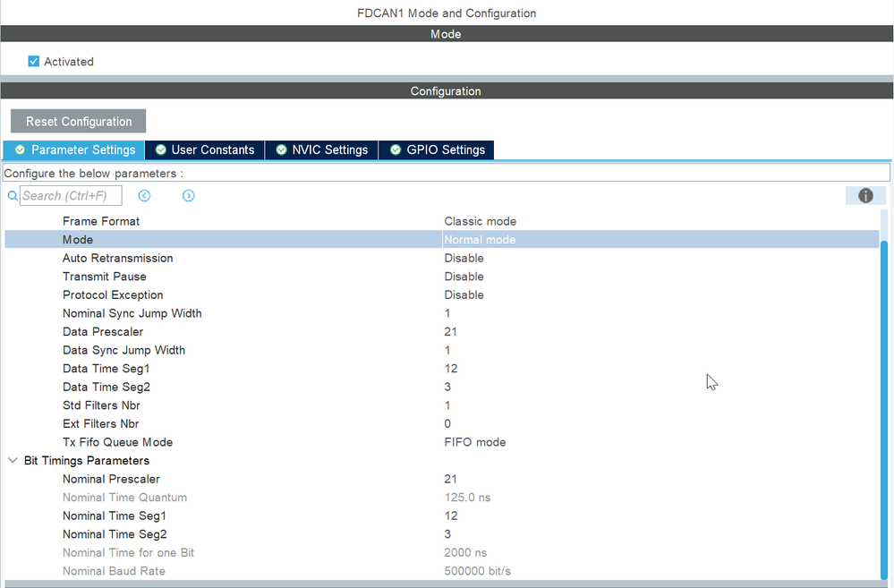Select the Nominal Baud Rate label

[114, 571]
